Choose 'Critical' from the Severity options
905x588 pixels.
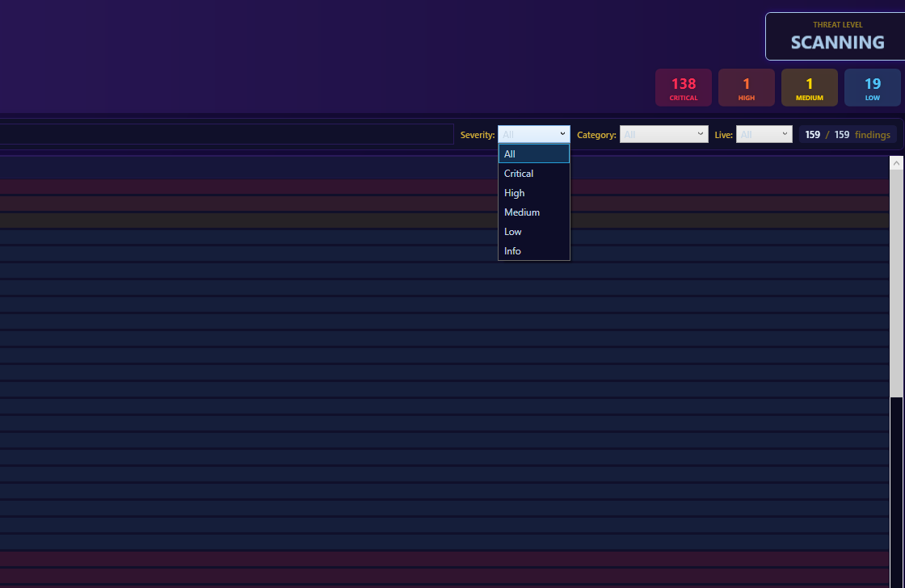pos(534,173)
